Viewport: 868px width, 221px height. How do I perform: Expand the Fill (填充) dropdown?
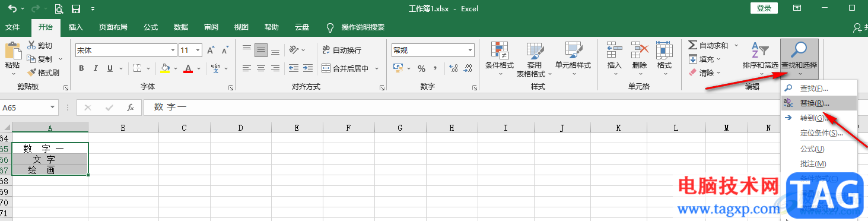coord(719,59)
